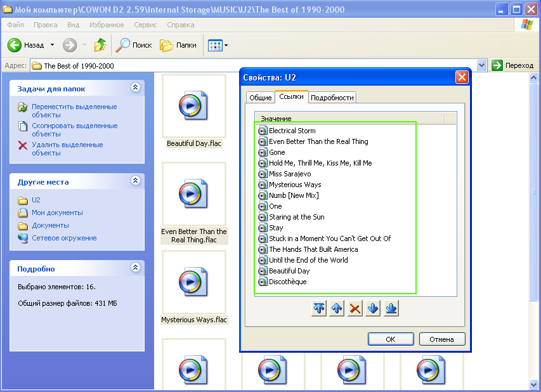This screenshot has width=541, height=392.
Task: Open the Сервис menu
Action: (x=145, y=25)
